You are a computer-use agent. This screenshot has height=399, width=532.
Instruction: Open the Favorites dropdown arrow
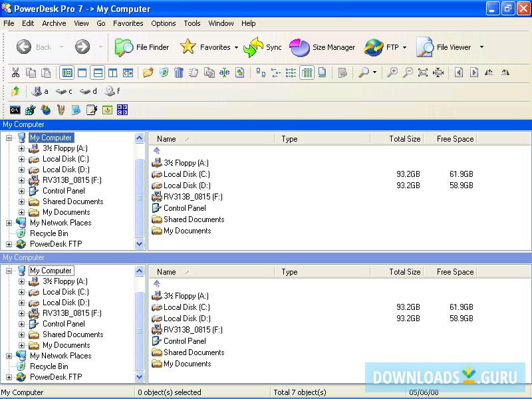click(236, 47)
